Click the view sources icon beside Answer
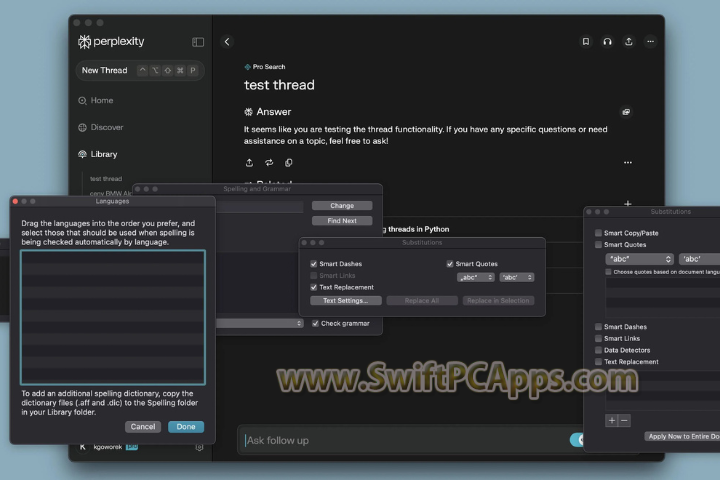This screenshot has height=480, width=720. pyautogui.click(x=626, y=112)
